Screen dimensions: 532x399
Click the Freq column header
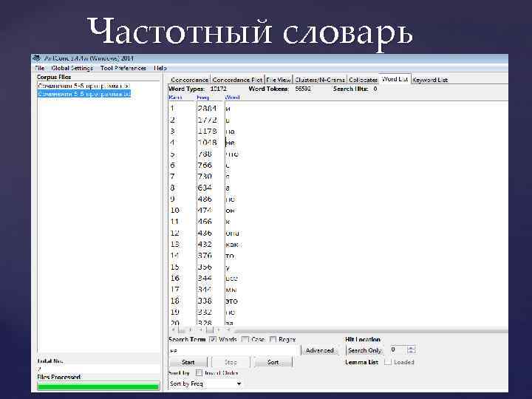(x=203, y=98)
